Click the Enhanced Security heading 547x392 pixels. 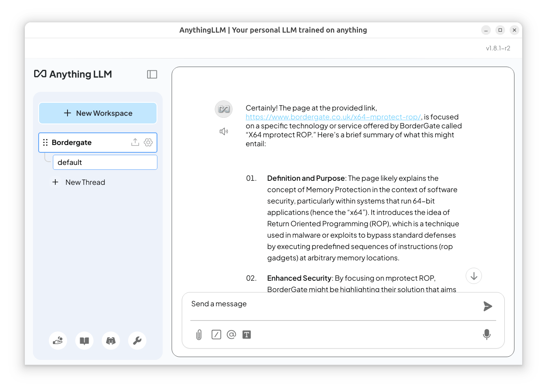[299, 278]
